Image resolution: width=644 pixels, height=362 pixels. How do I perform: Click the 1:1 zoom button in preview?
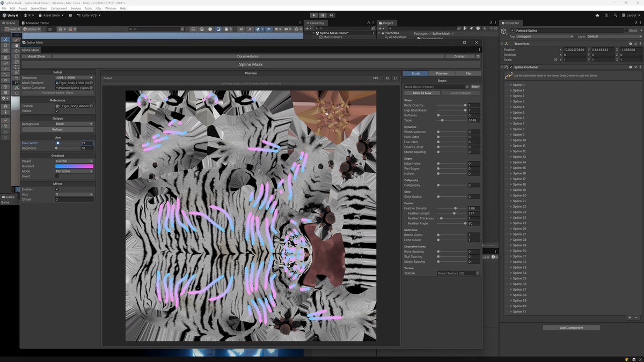click(396, 78)
